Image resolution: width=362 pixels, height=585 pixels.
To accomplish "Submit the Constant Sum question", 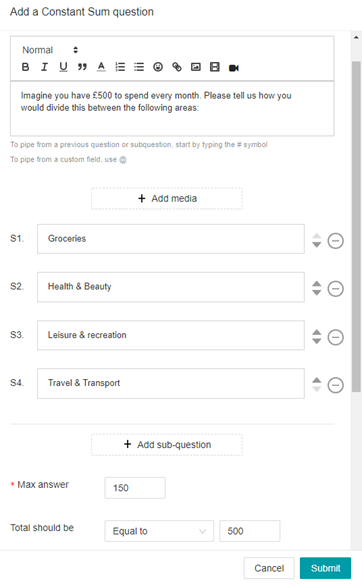I will point(325,568).
